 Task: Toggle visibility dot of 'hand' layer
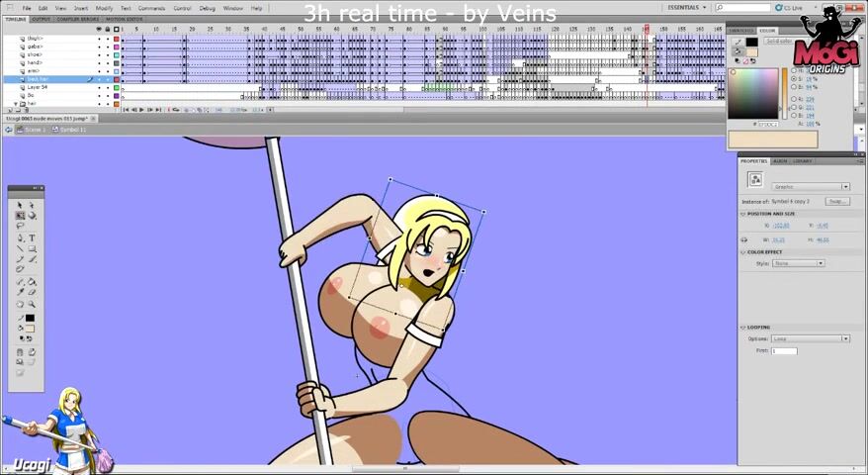[100, 62]
